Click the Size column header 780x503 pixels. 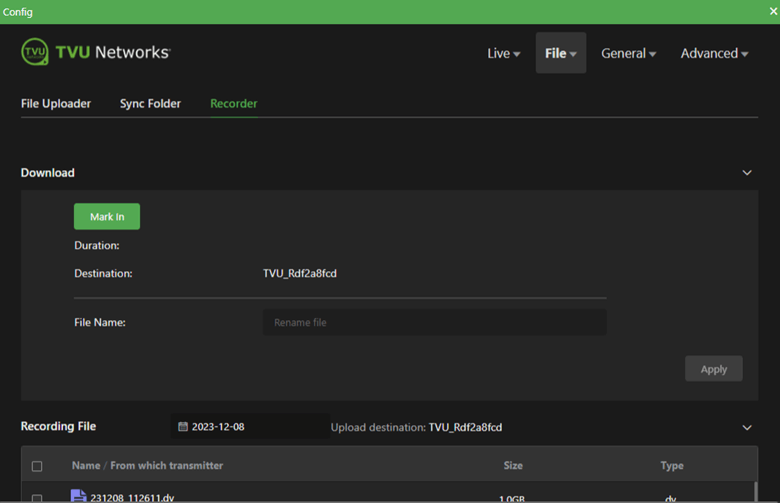(513, 465)
